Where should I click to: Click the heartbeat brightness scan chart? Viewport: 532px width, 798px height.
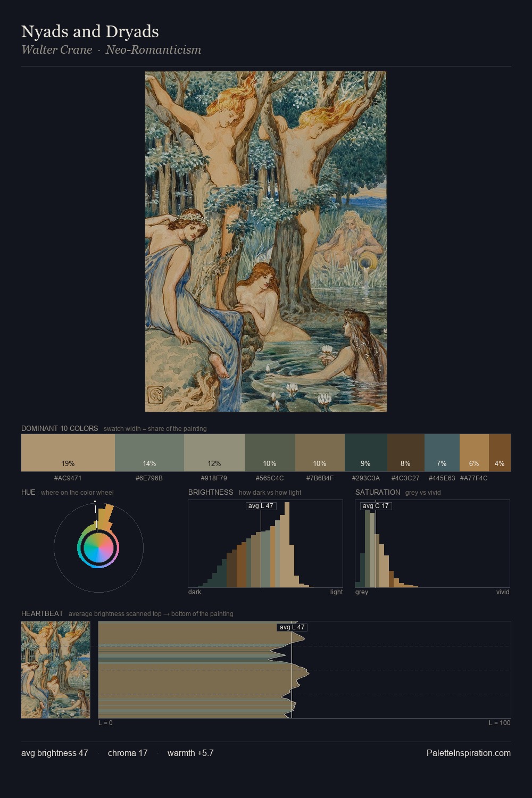[304, 670]
